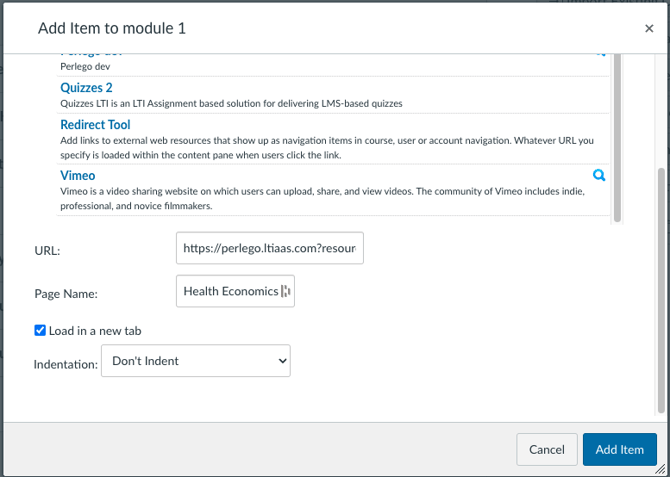670x477 pixels.
Task: Click the Quizzes 2 description line
Action: (231, 103)
